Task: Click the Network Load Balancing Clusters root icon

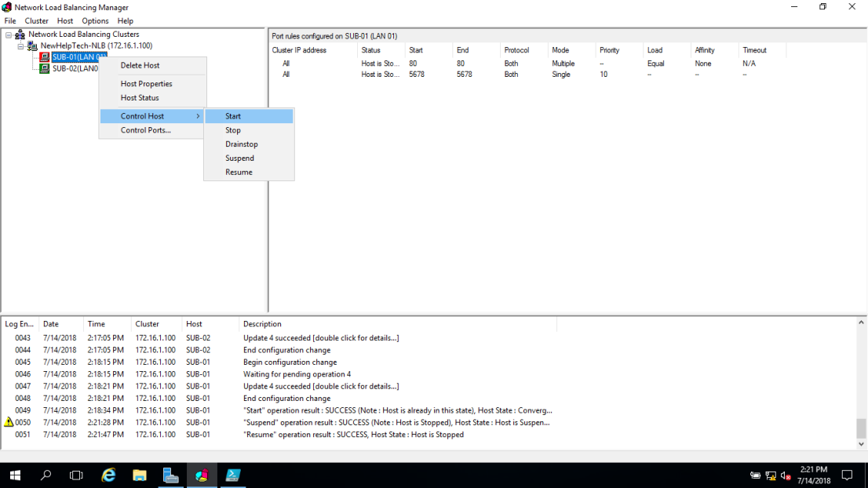Action: click(20, 35)
